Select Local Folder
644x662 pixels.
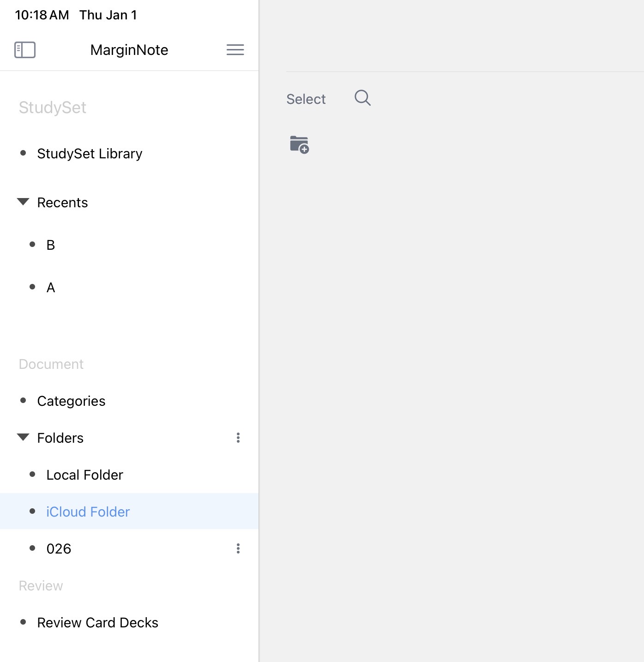pos(84,475)
